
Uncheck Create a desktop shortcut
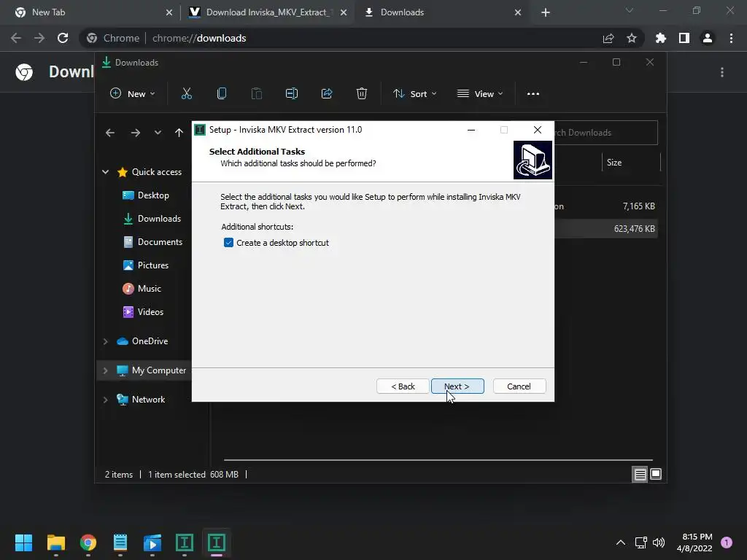pyautogui.click(x=228, y=243)
